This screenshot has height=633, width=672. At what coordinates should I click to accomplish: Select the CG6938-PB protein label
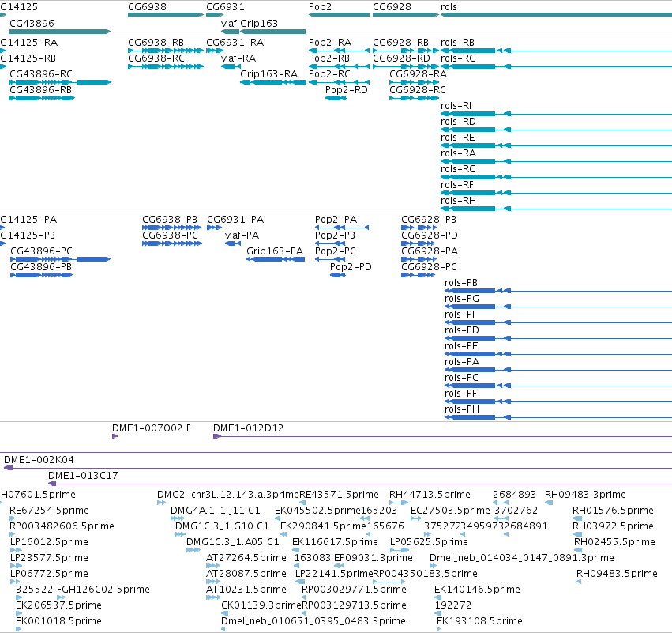point(170,220)
